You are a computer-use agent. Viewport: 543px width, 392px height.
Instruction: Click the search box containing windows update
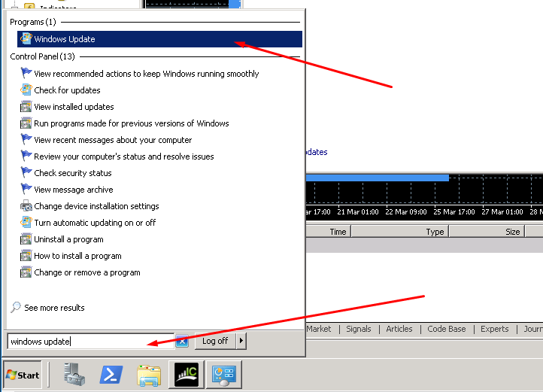pos(91,342)
